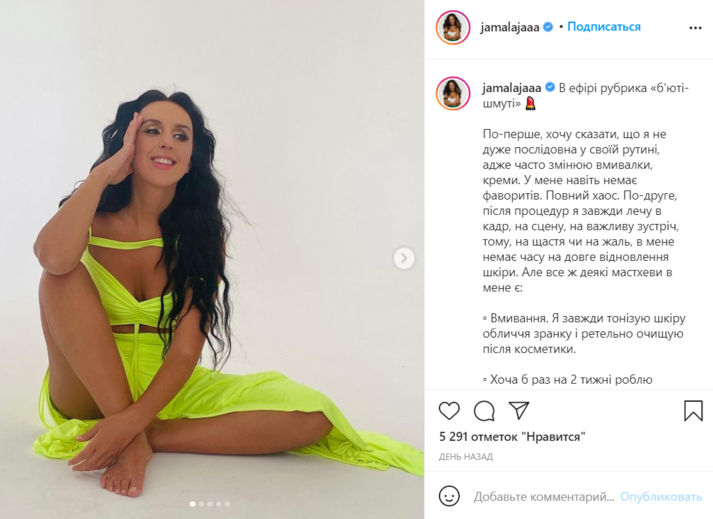
Task: Share post using paper plane icon
Action: [x=519, y=410]
